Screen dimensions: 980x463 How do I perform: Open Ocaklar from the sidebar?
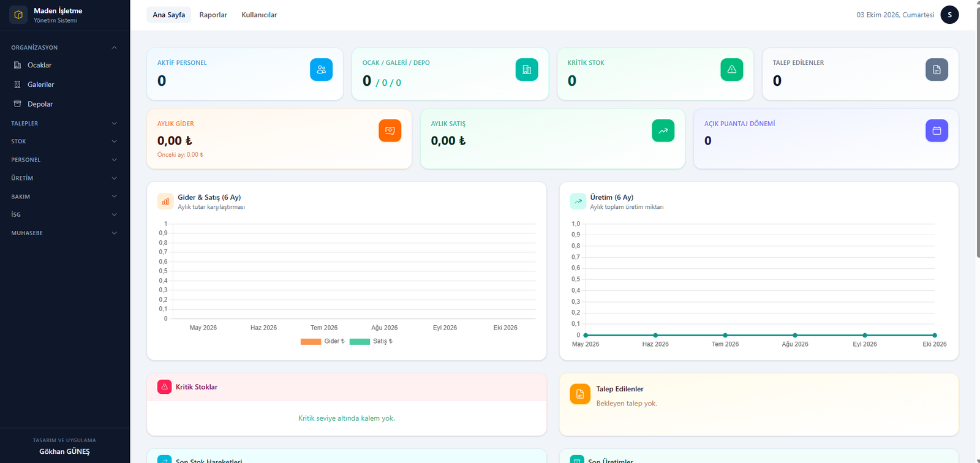click(x=64, y=65)
